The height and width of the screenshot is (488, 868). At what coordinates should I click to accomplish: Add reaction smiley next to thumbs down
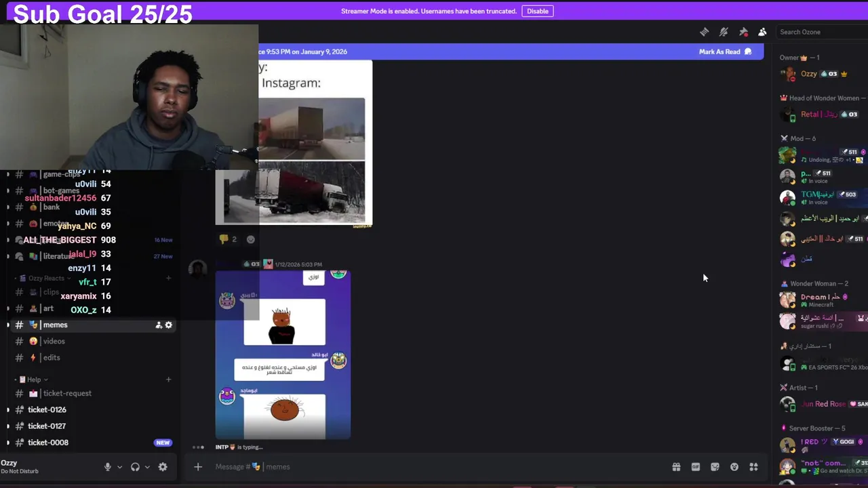click(x=251, y=239)
